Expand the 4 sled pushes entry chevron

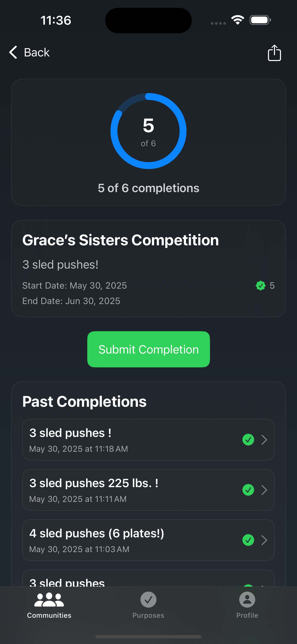pos(264,540)
